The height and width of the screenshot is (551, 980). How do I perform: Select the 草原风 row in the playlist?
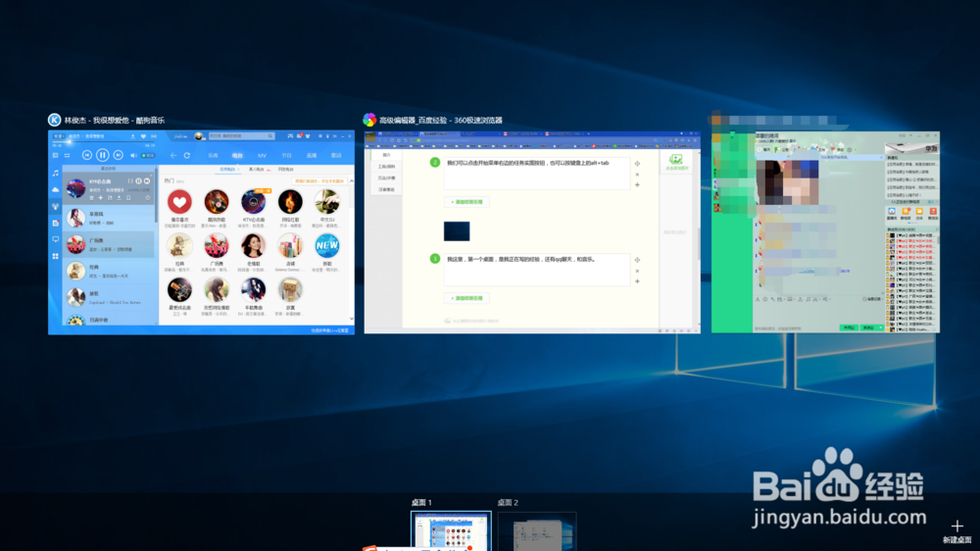pyautogui.click(x=109, y=218)
